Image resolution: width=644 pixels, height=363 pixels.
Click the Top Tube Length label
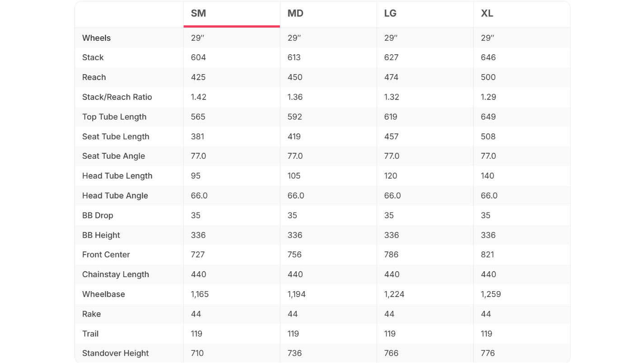pos(114,117)
